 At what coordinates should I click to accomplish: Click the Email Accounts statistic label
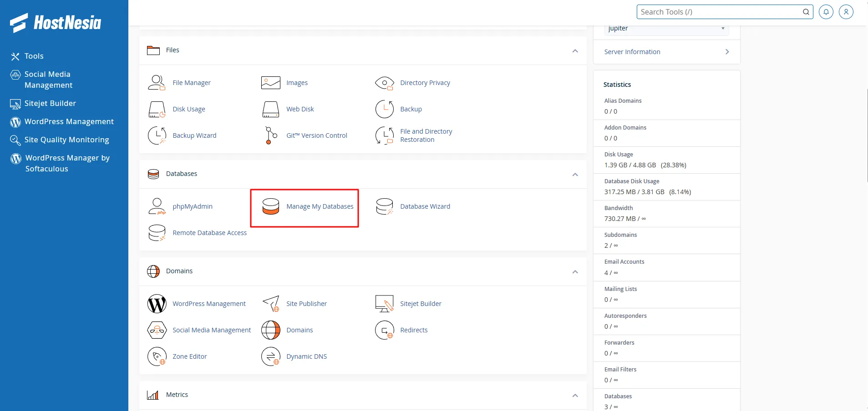pos(624,262)
